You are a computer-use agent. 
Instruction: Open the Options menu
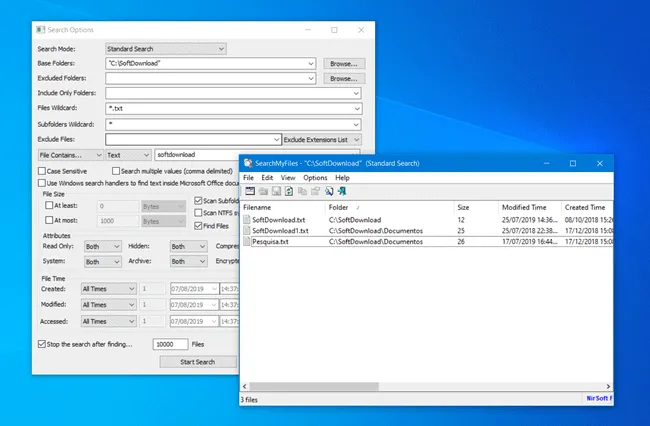[x=315, y=177]
